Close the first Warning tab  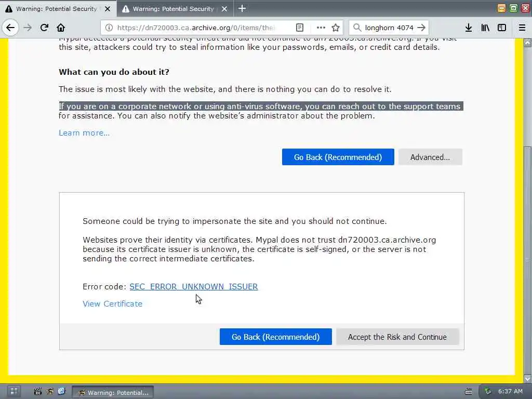pos(108,9)
